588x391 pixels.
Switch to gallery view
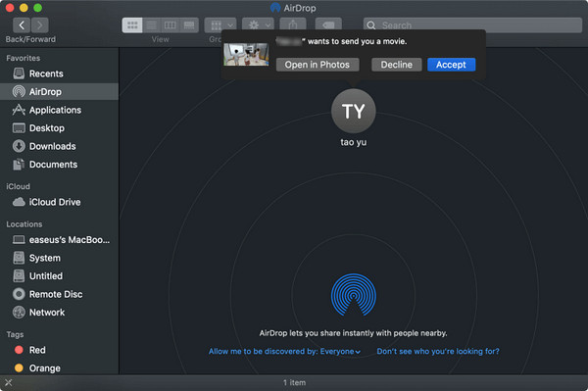(189, 25)
